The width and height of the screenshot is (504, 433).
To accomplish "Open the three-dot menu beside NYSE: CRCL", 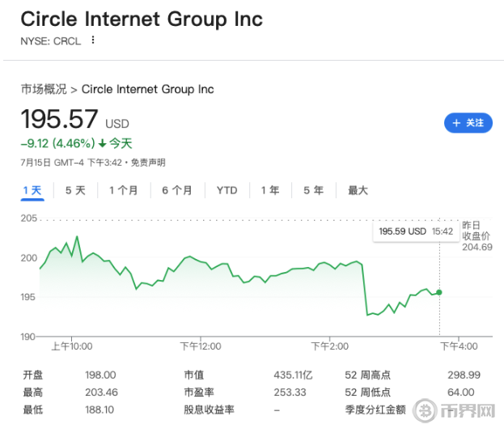I will pyautogui.click(x=93, y=40).
